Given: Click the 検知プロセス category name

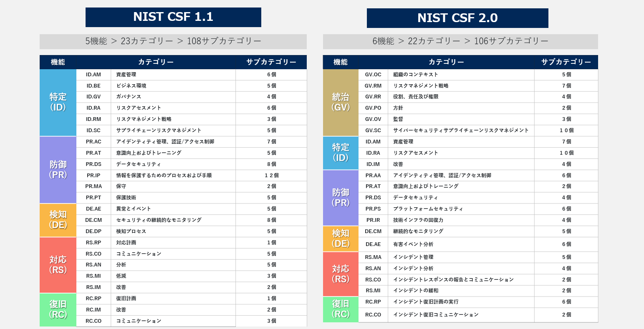Looking at the screenshot, I should [131, 231].
